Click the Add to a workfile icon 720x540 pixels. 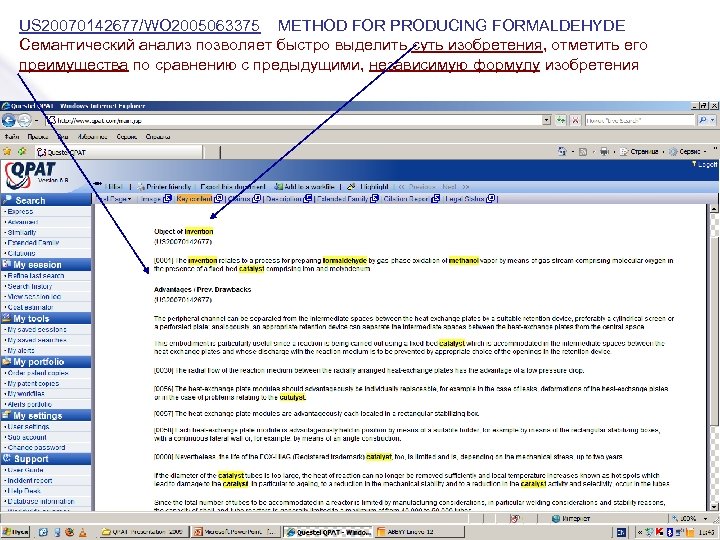pyautogui.click(x=278, y=187)
